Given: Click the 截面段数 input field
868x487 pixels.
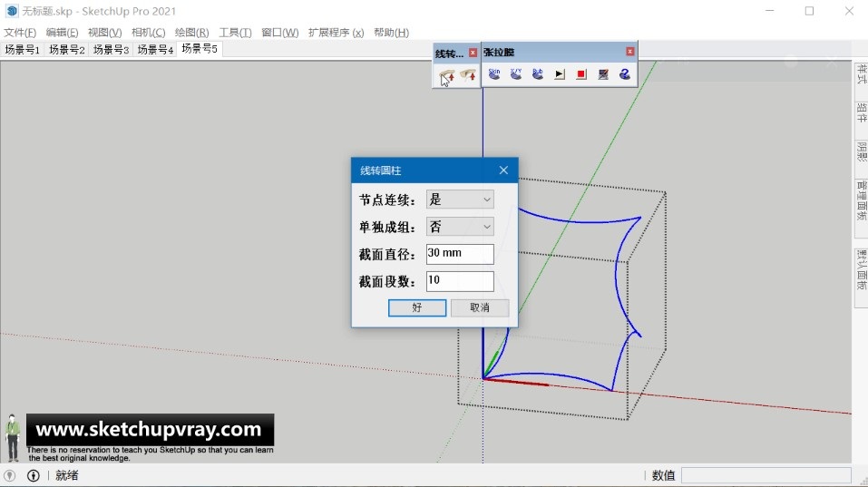Looking at the screenshot, I should [x=460, y=280].
